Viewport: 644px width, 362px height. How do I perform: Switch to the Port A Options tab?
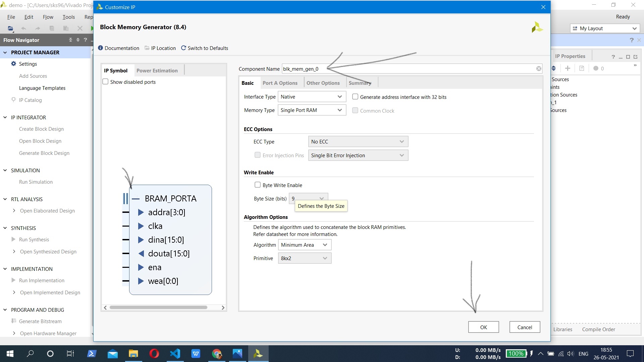click(x=280, y=83)
